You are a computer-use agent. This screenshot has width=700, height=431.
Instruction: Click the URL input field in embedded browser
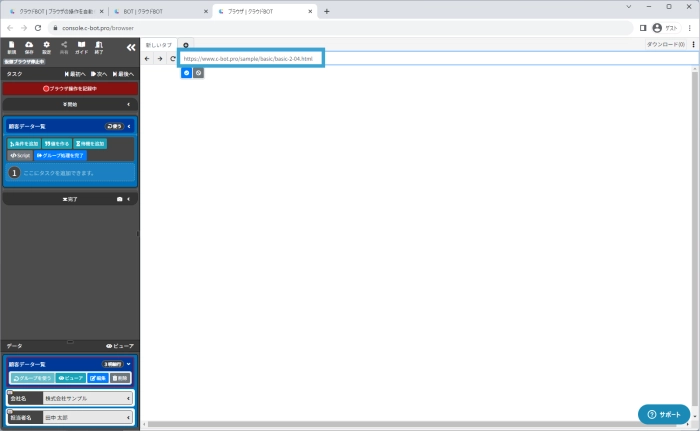tap(250, 59)
